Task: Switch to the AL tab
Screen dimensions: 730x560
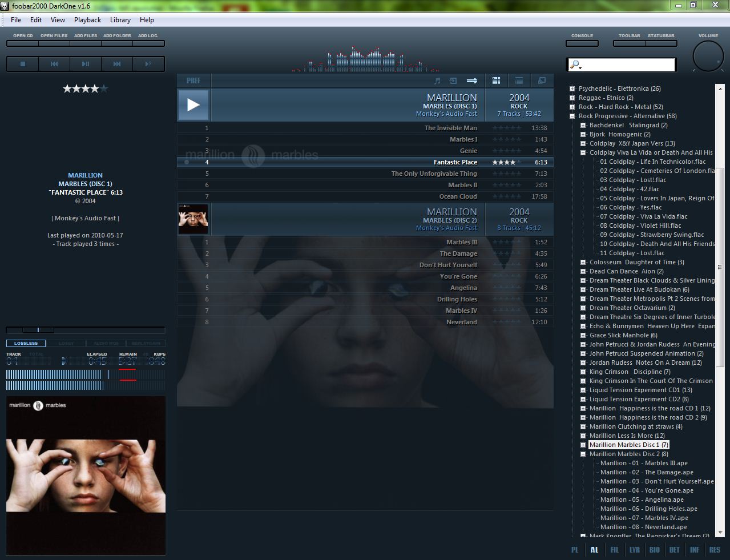Action: (595, 550)
